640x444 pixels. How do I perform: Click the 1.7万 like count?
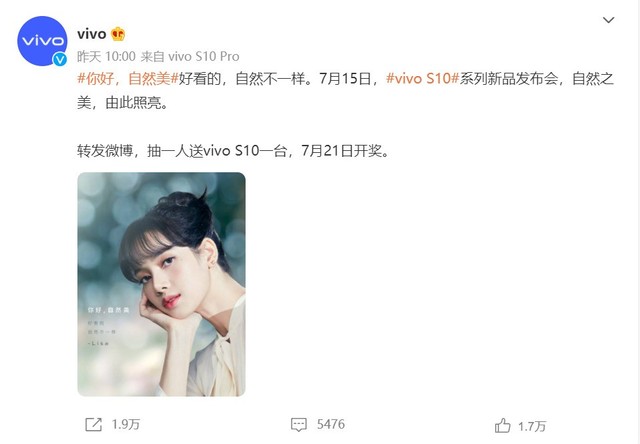click(532, 426)
